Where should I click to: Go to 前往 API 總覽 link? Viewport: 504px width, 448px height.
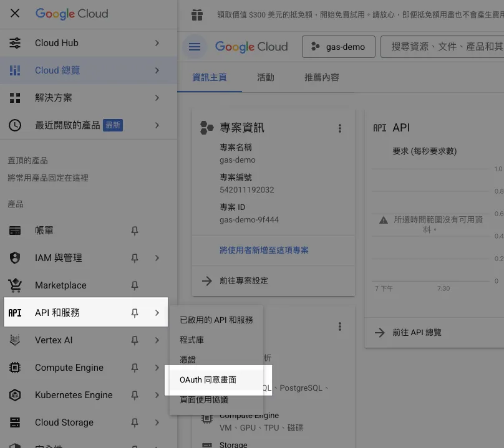point(417,333)
